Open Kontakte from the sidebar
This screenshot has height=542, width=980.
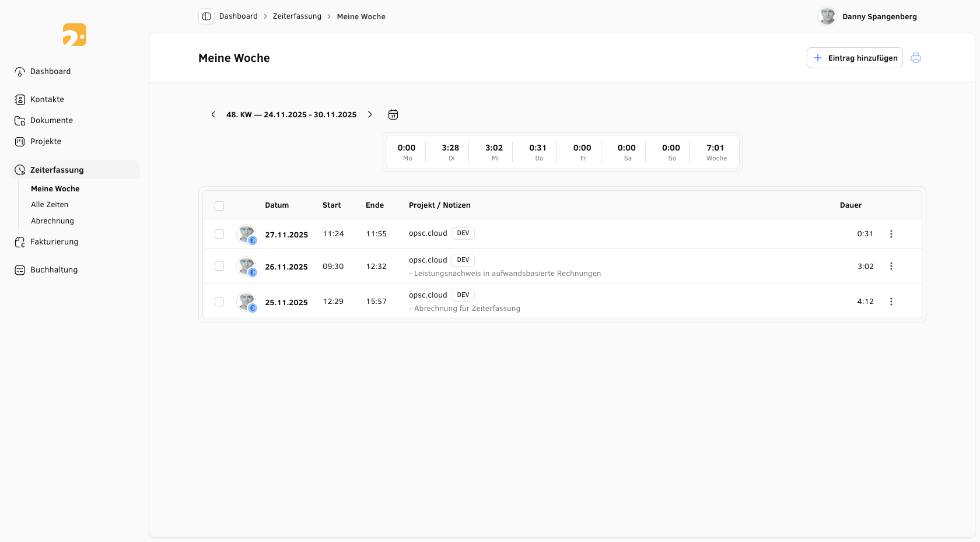[47, 99]
